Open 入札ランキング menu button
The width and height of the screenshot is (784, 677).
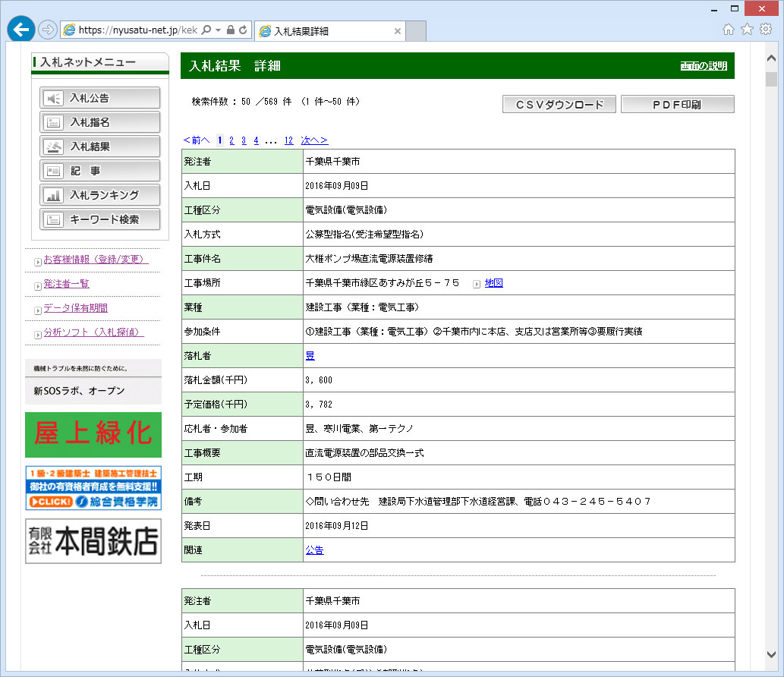point(100,195)
